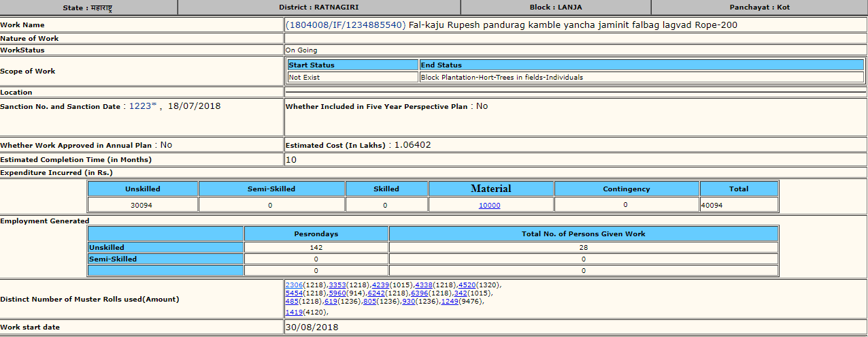Open muster roll link 342

[461, 293]
